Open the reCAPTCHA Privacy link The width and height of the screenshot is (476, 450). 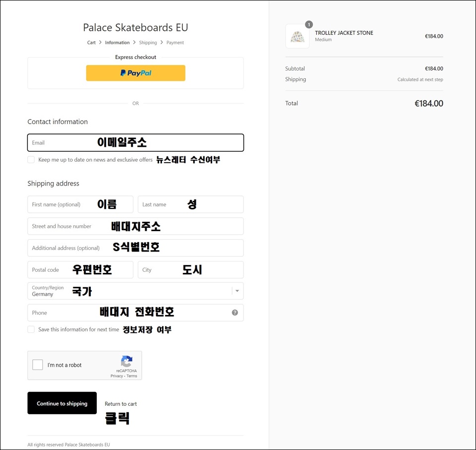[117, 376]
